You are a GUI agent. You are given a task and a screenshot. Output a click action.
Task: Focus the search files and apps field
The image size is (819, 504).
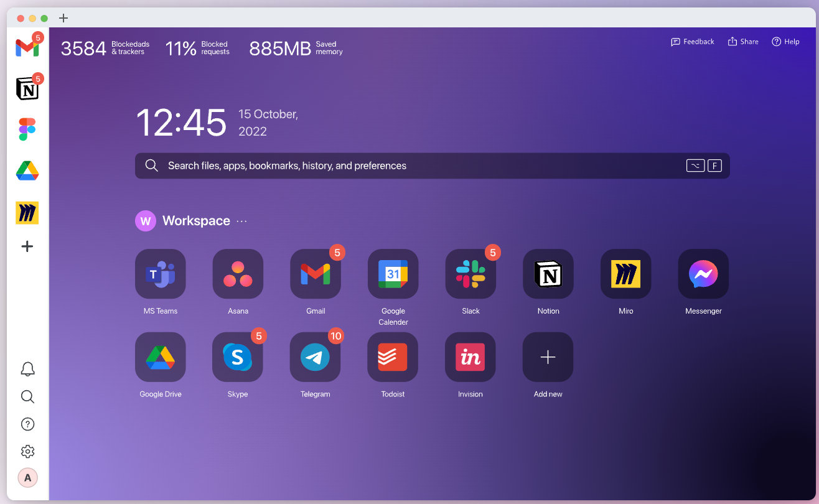click(x=433, y=166)
